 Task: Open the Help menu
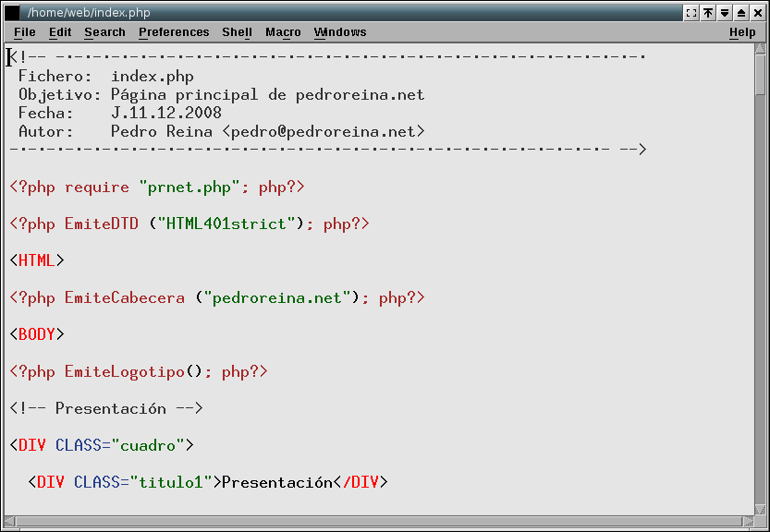pyautogui.click(x=742, y=32)
